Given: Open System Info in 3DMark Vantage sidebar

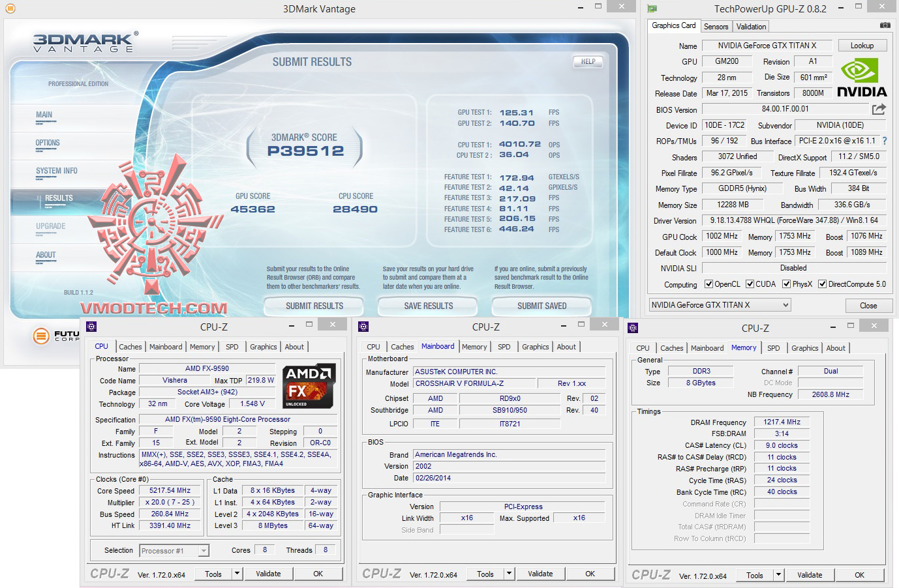Looking at the screenshot, I should (x=57, y=171).
